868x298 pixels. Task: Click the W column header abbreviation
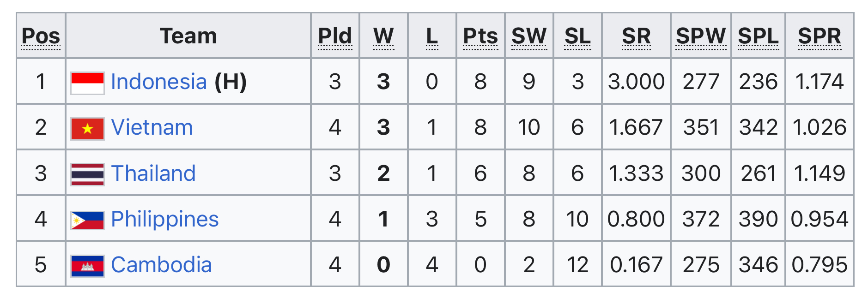pyautogui.click(x=383, y=36)
